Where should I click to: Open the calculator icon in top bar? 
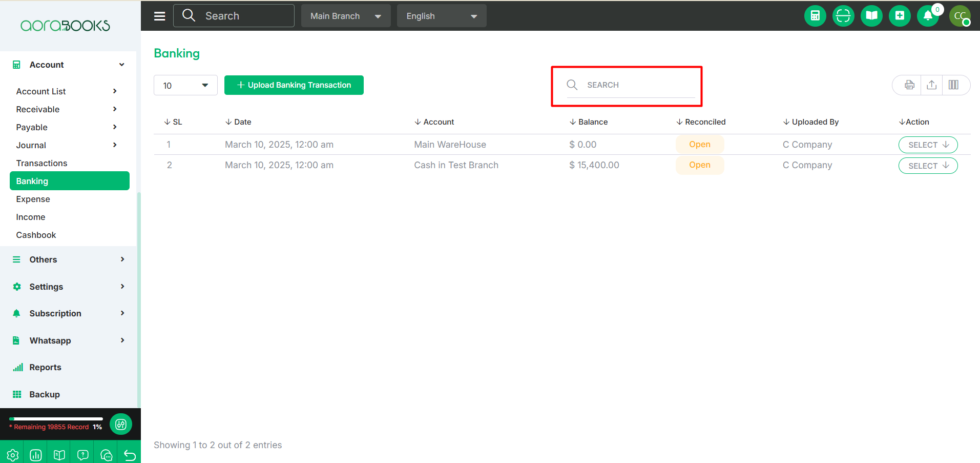coord(815,16)
